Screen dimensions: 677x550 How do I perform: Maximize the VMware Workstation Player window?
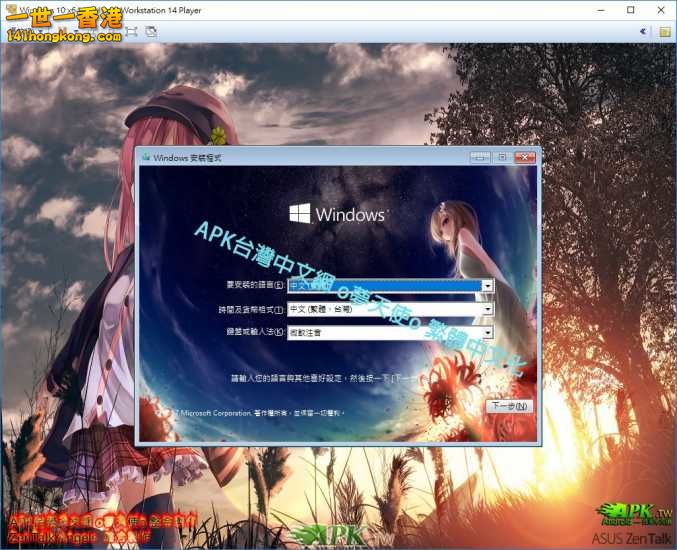pyautogui.click(x=631, y=10)
